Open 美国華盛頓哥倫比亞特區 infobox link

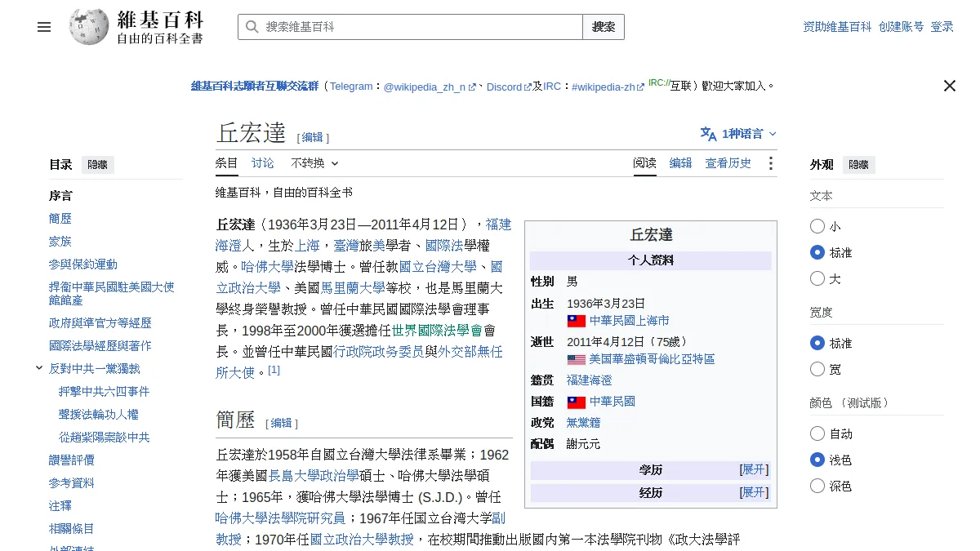coord(652,359)
